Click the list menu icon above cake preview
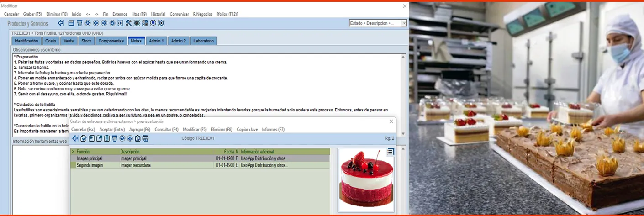Screen dimensions: 644x216 coord(390,152)
